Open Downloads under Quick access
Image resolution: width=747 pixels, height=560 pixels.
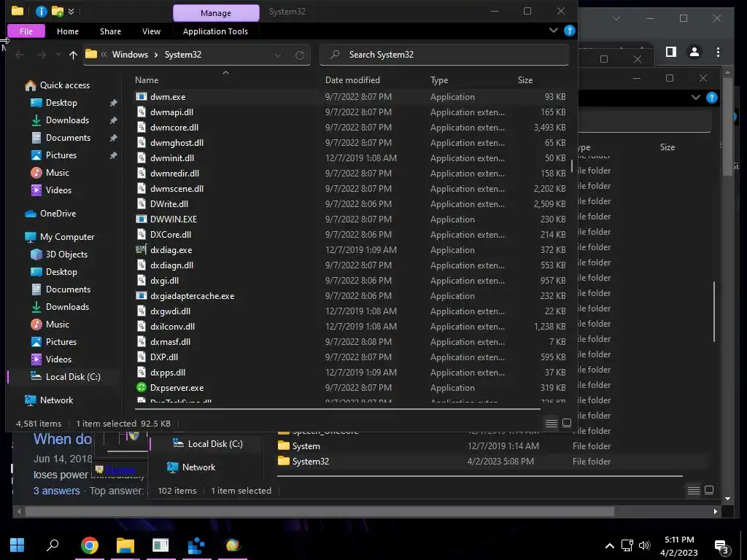coord(67,120)
